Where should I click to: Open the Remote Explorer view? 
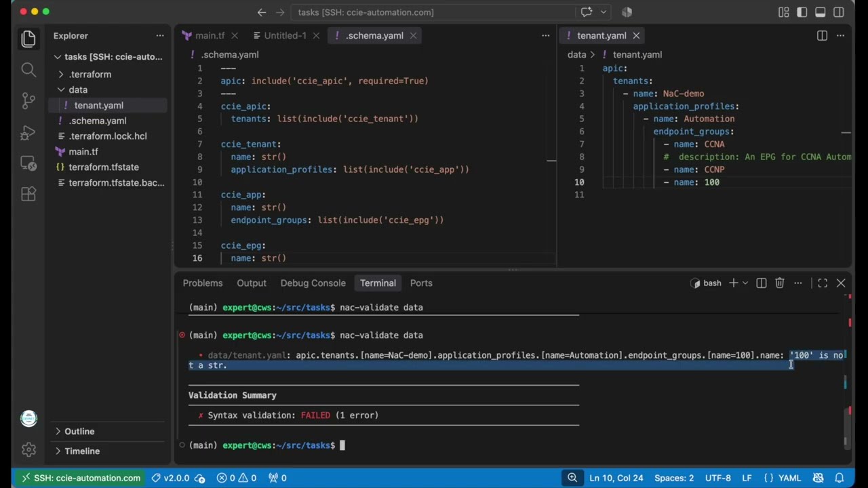[x=28, y=163]
